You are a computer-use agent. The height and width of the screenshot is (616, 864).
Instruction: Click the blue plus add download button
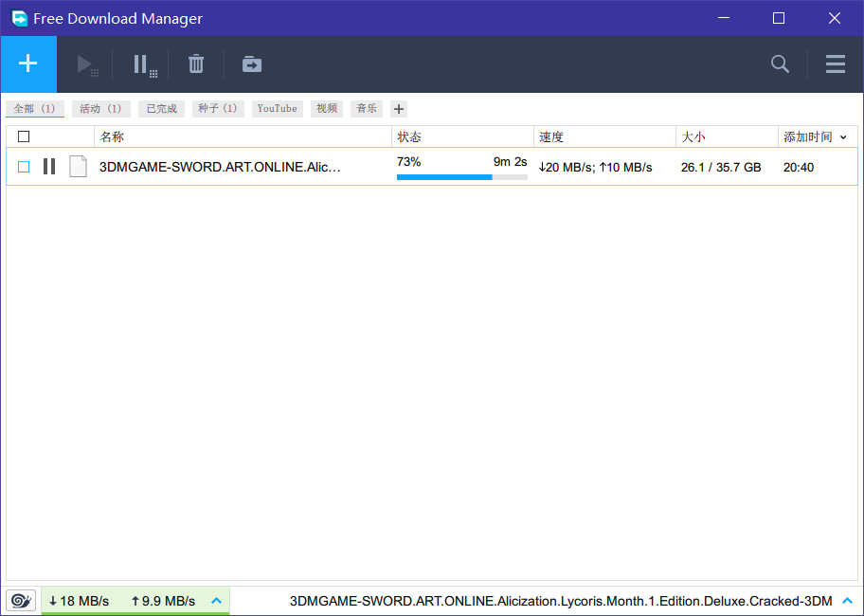coord(28,63)
